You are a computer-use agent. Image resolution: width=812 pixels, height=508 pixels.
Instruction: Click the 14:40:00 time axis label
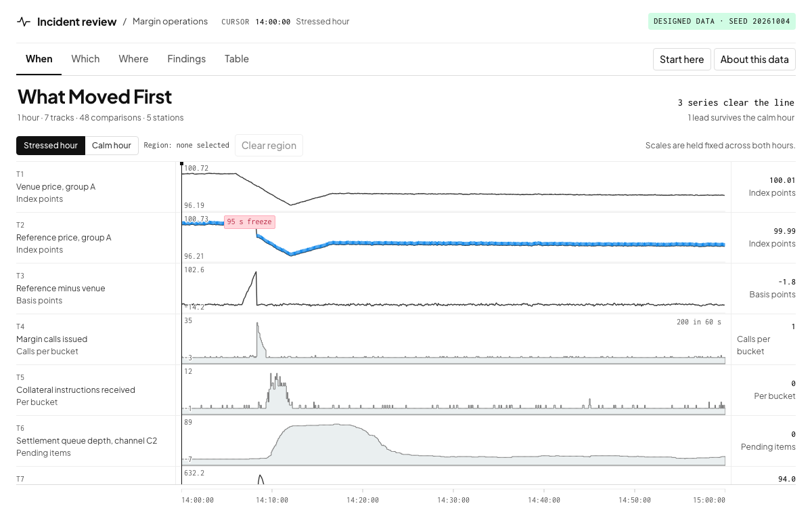pyautogui.click(x=544, y=500)
